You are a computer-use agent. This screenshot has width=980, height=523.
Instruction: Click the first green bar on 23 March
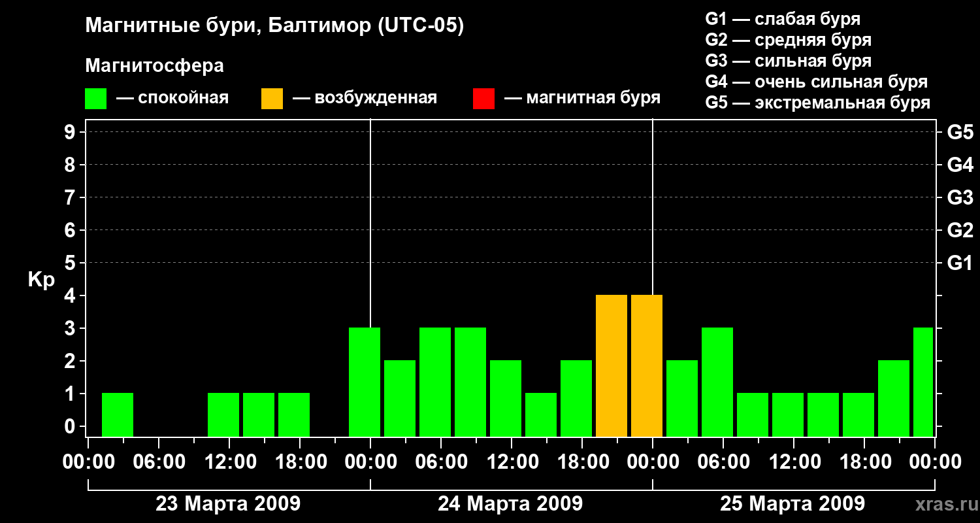click(118, 414)
